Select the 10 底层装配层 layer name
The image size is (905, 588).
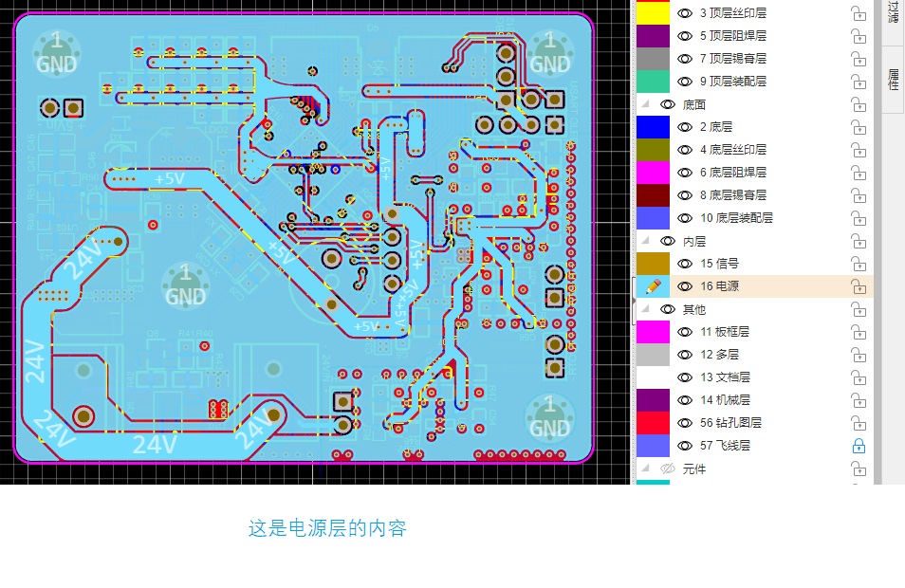736,218
